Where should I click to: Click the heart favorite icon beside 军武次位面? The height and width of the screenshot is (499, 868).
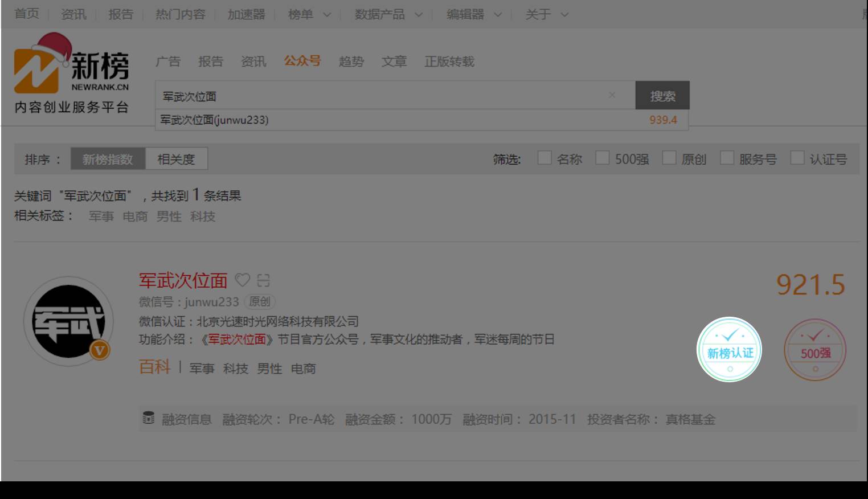[243, 280]
